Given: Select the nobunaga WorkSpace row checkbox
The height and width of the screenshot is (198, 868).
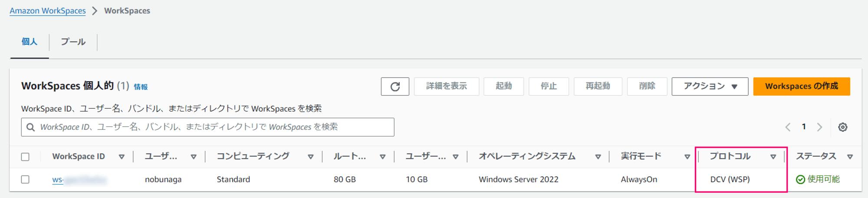Looking at the screenshot, I should coord(25,179).
